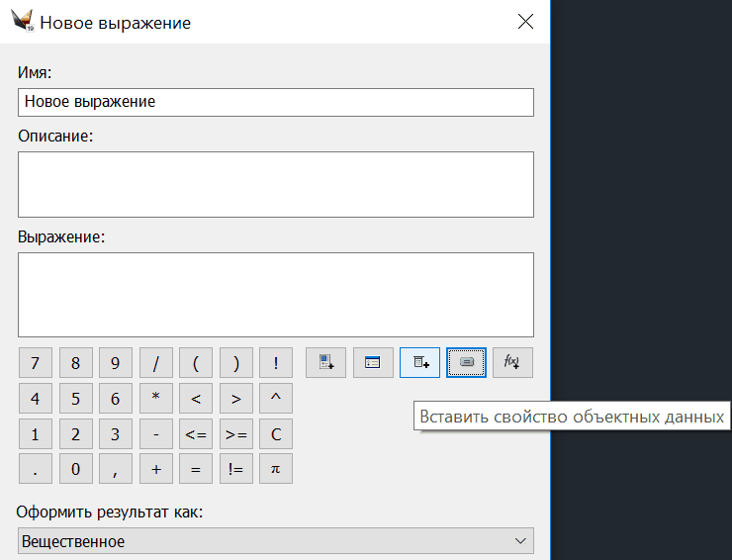Screen dimensions: 732x560
Task: Click into the 'Имя' text field
Action: pos(276,102)
